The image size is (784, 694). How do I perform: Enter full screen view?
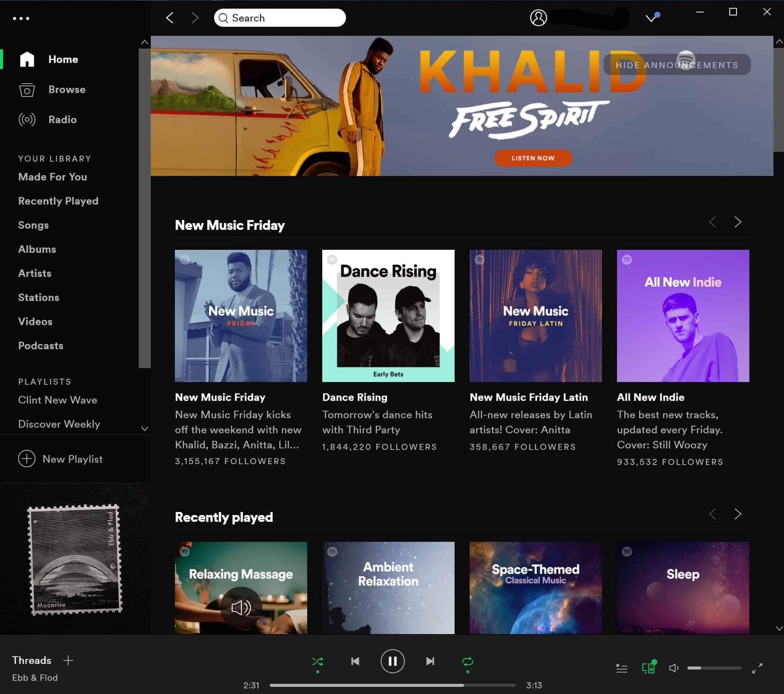click(x=757, y=668)
